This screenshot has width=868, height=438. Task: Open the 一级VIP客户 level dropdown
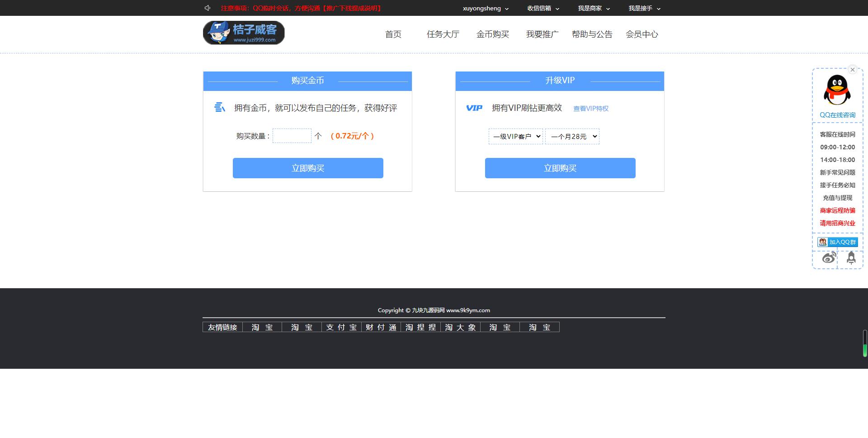coord(515,136)
